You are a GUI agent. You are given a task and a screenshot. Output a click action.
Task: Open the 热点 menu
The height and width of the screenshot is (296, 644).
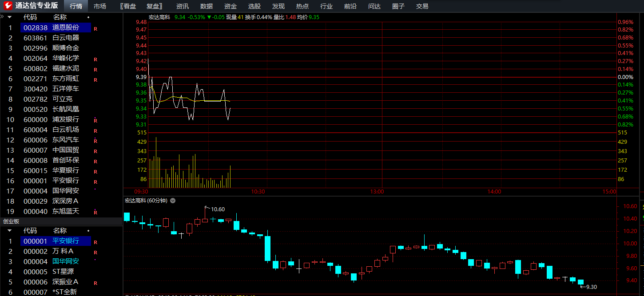point(302,6)
